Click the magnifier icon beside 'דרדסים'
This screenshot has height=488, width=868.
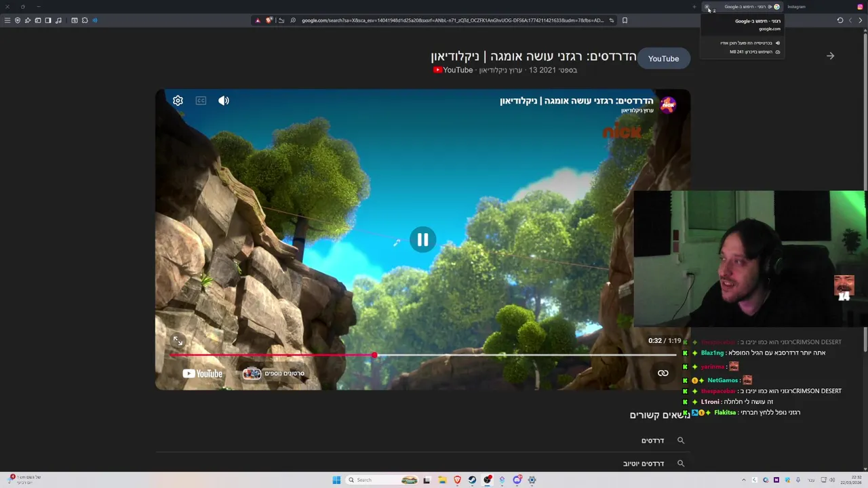[x=681, y=441]
